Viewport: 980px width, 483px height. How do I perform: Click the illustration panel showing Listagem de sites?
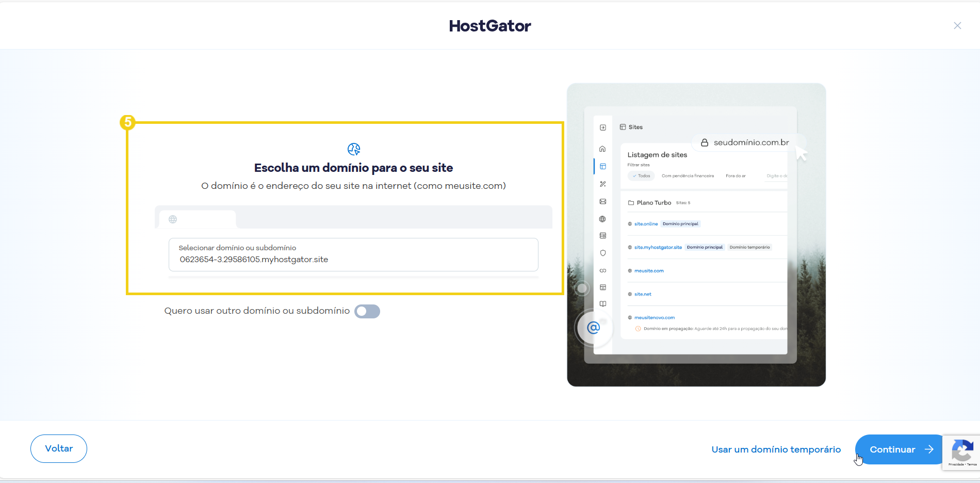tap(696, 235)
